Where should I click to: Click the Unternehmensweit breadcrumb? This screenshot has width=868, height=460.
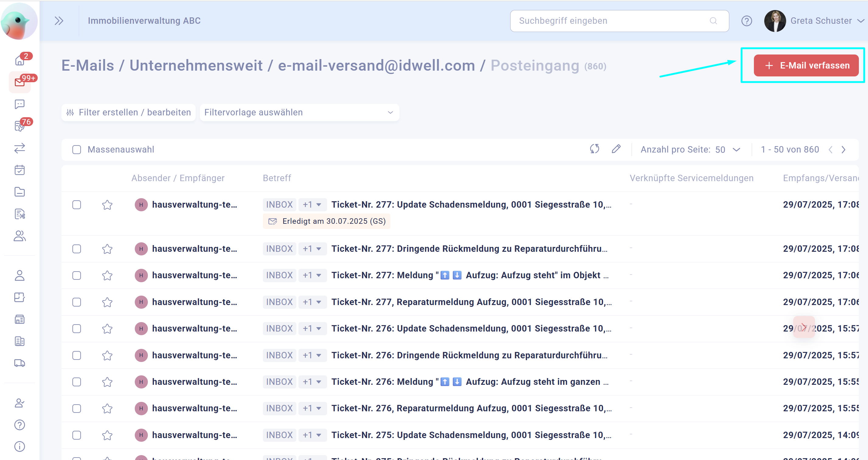pyautogui.click(x=196, y=65)
